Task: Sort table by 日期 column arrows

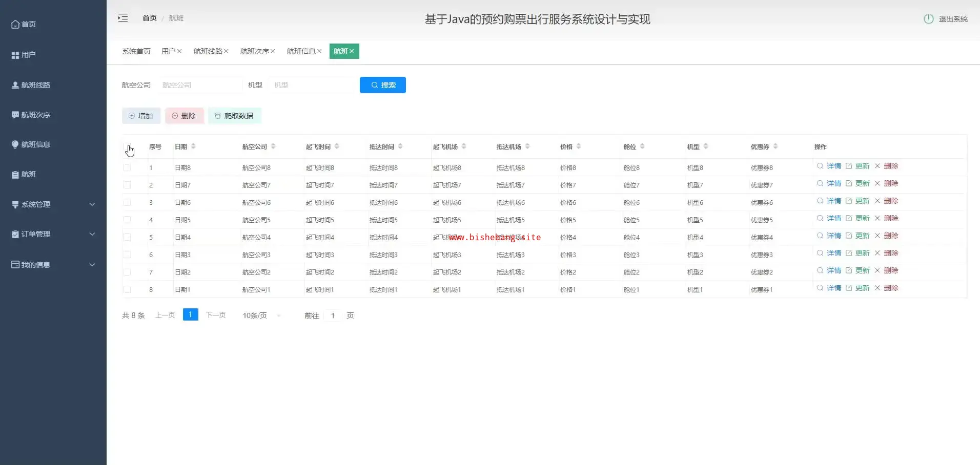Action: (x=193, y=146)
